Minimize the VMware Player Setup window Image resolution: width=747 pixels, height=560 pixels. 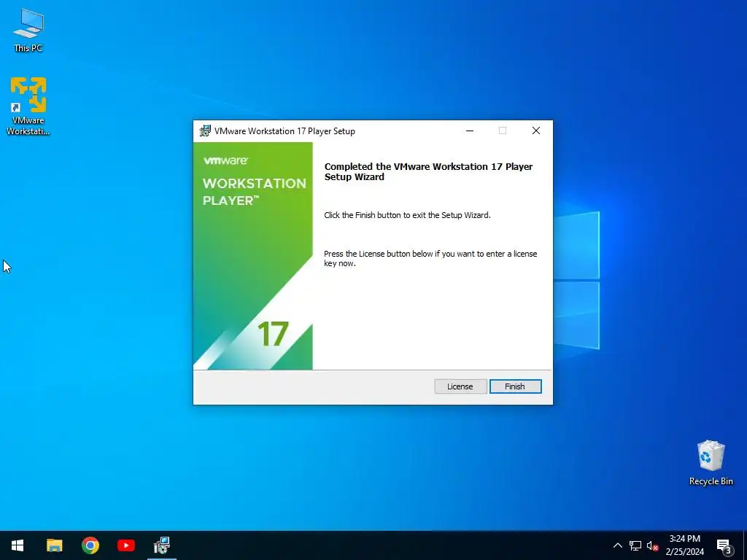[470, 131]
